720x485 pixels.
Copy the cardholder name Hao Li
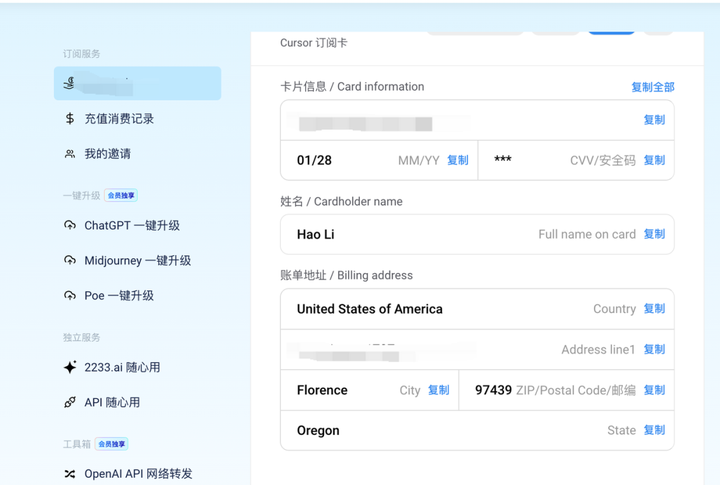[x=654, y=234]
